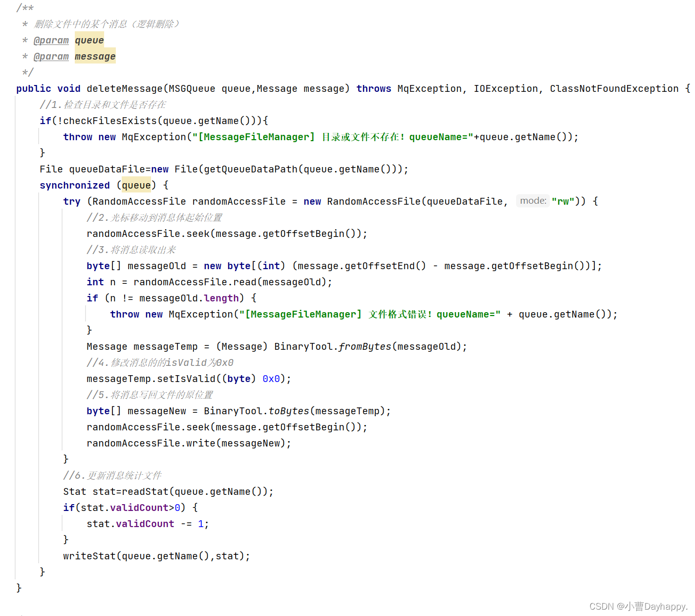Screen dimensions: 695x616
Task: Click the messageTemp variable declaration
Action: click(166, 346)
